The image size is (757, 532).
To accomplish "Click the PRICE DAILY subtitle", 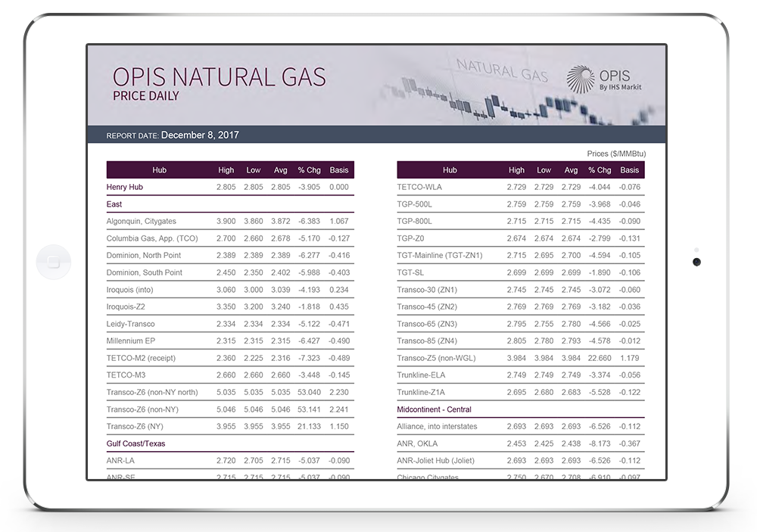I will (146, 96).
